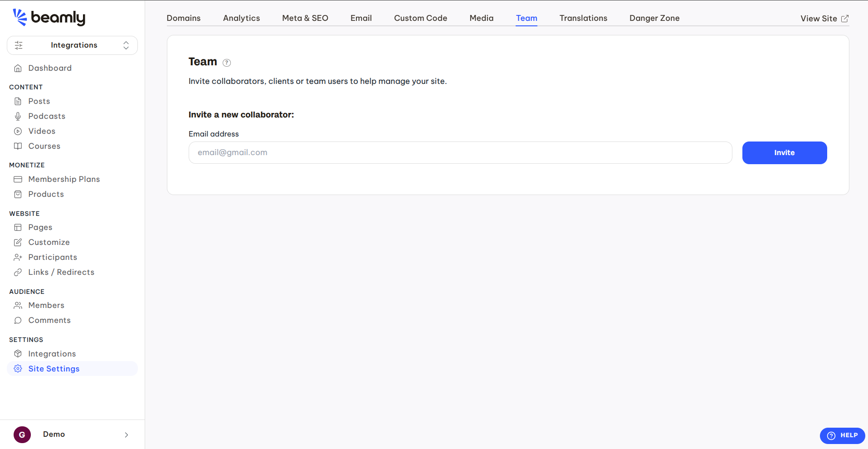This screenshot has width=868, height=449.
Task: Expand the Demo account chevron
Action: 127,435
